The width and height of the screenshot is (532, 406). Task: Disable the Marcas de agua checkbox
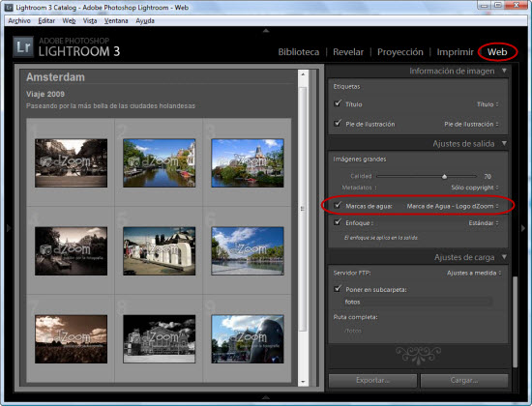tap(338, 205)
